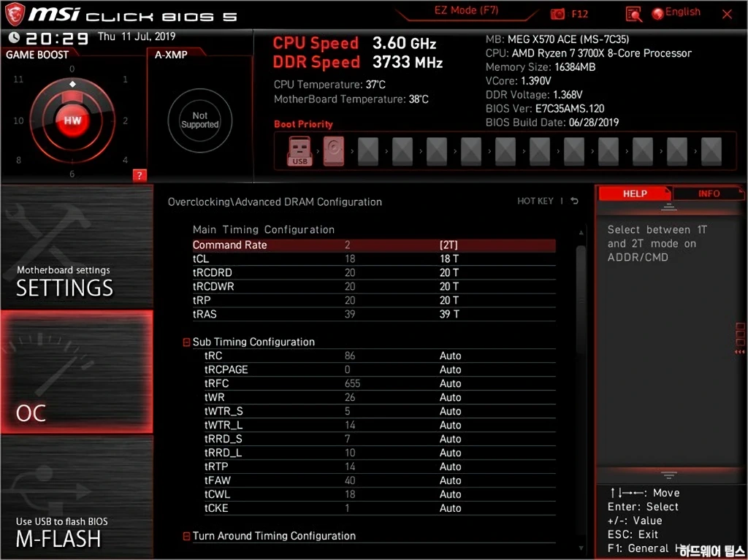748x560 pixels.
Task: Click the red side-panel arrows at right edge
Action: pyautogui.click(x=740, y=351)
